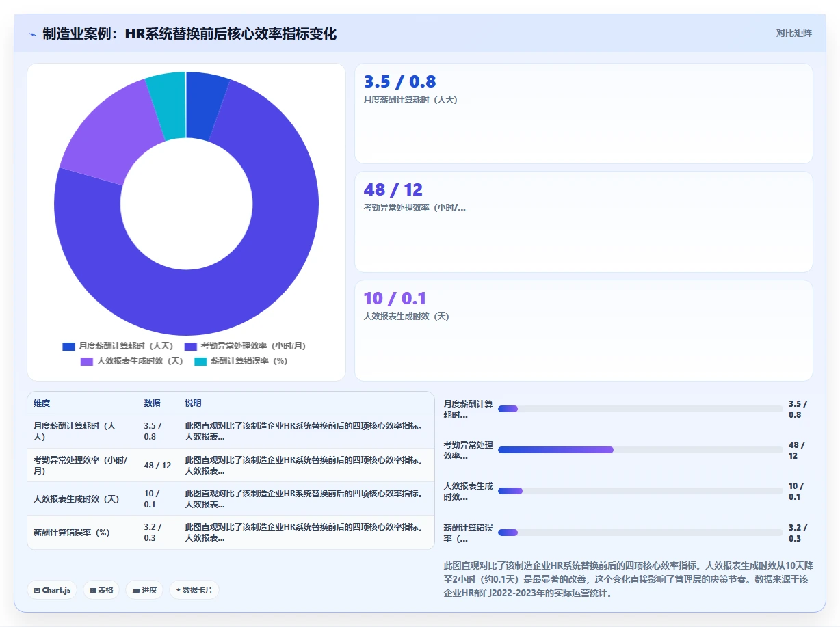Select the 数据卡片 tag chip
This screenshot has height=627, width=840.
coord(194,590)
